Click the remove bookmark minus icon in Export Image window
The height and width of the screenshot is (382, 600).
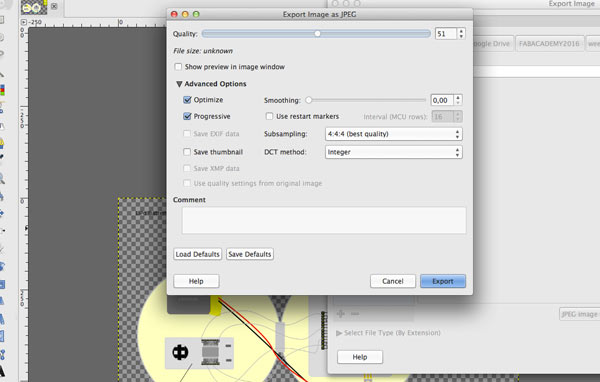(355, 314)
